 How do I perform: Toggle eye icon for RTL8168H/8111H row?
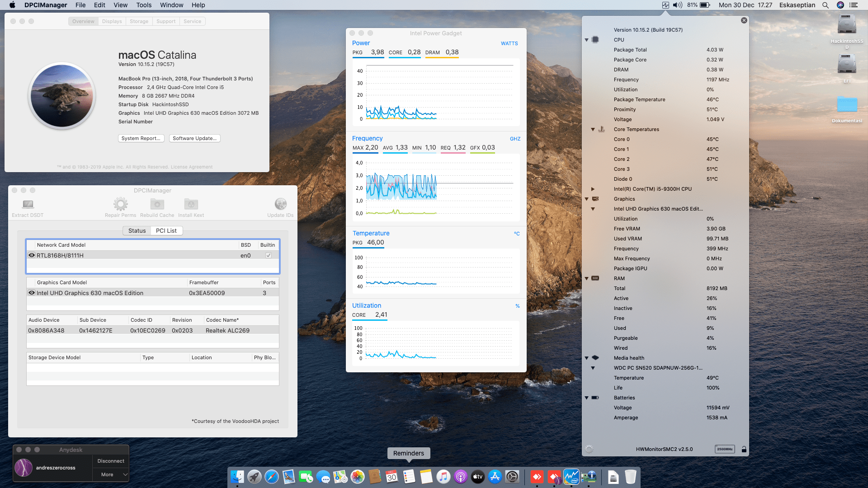(x=32, y=255)
